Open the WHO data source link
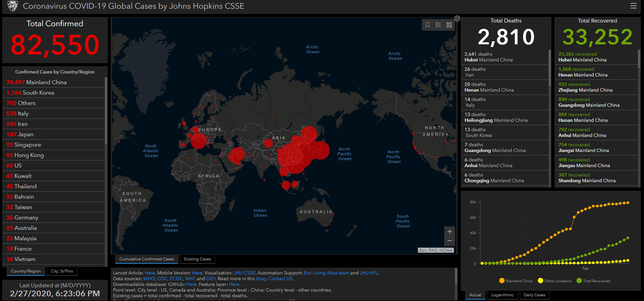Viewport: 644px width, 301px height. (149, 279)
